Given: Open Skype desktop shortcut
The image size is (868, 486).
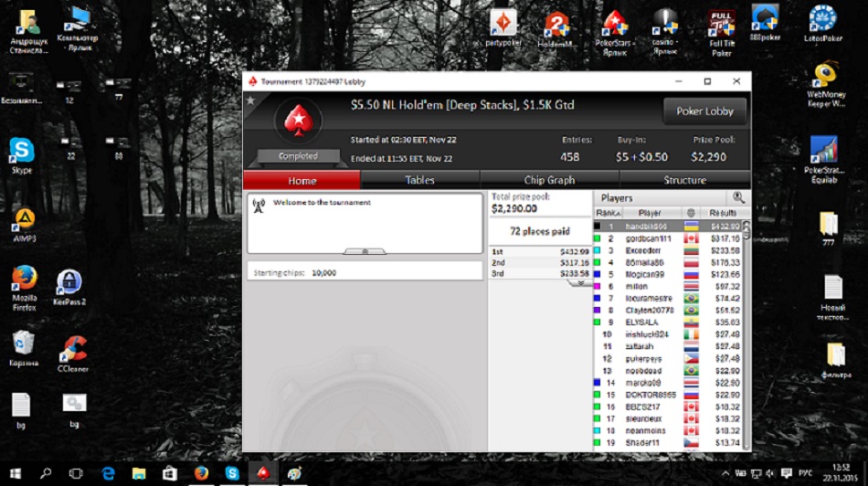Looking at the screenshot, I should point(22,155).
